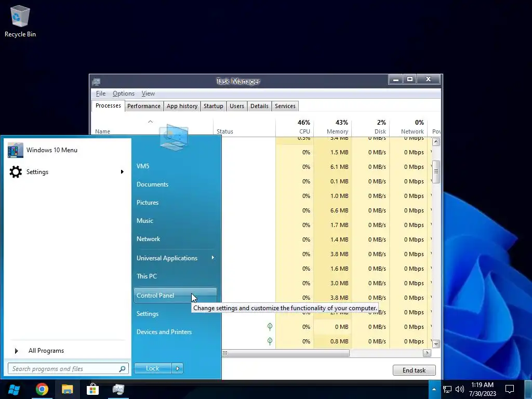Viewport: 532px width, 399px height.
Task: Click the horizontal scrollbar thumb
Action: [x=285, y=353]
